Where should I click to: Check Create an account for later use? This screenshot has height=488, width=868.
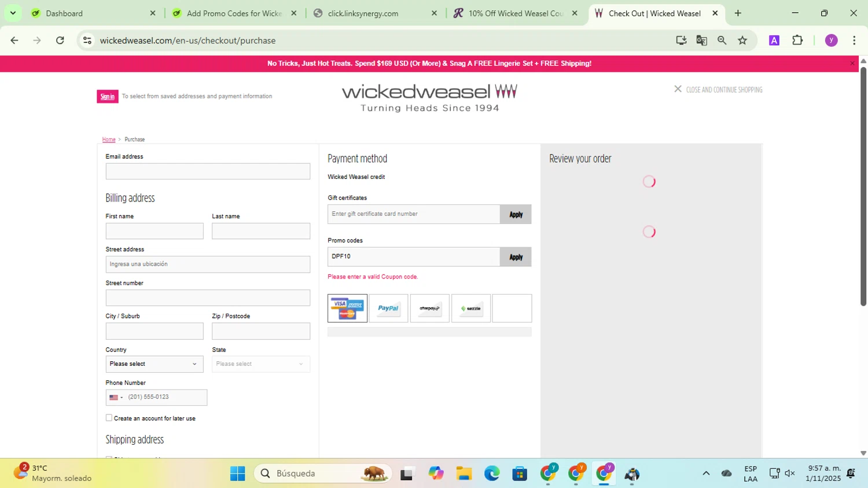point(109,418)
